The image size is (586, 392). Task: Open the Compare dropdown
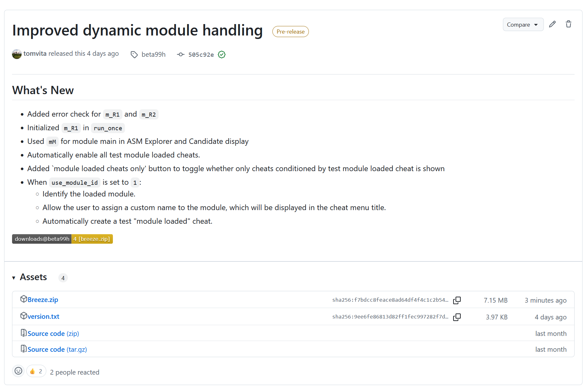click(523, 24)
